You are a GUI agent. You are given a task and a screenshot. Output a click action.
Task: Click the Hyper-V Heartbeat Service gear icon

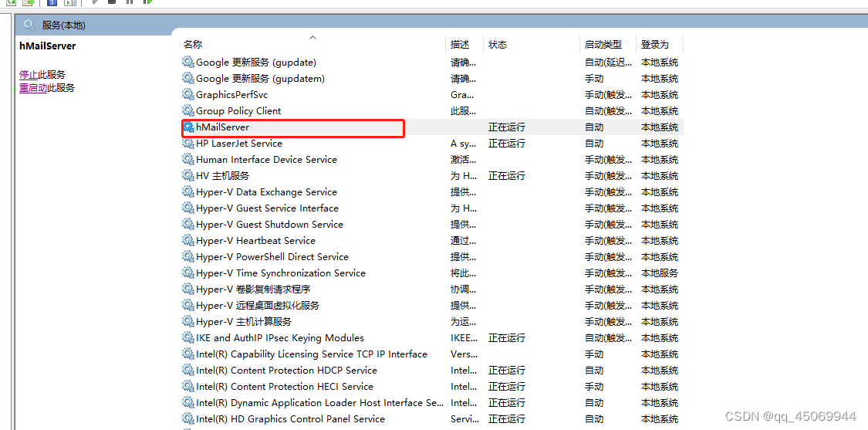pyautogui.click(x=188, y=241)
